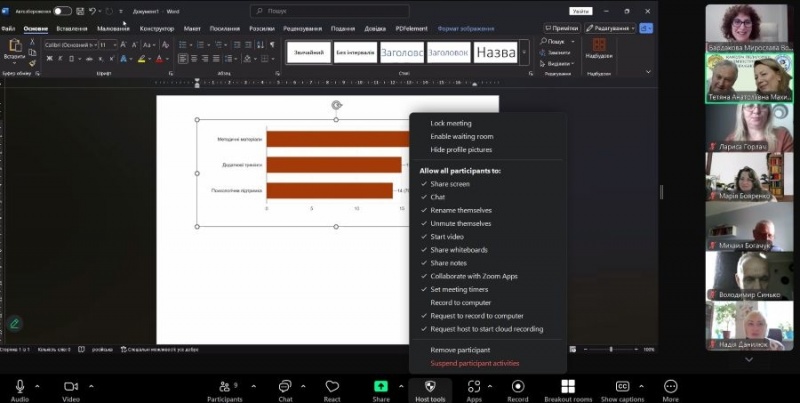Click the green Share screen icon
This screenshot has height=403, width=800.
[381, 387]
